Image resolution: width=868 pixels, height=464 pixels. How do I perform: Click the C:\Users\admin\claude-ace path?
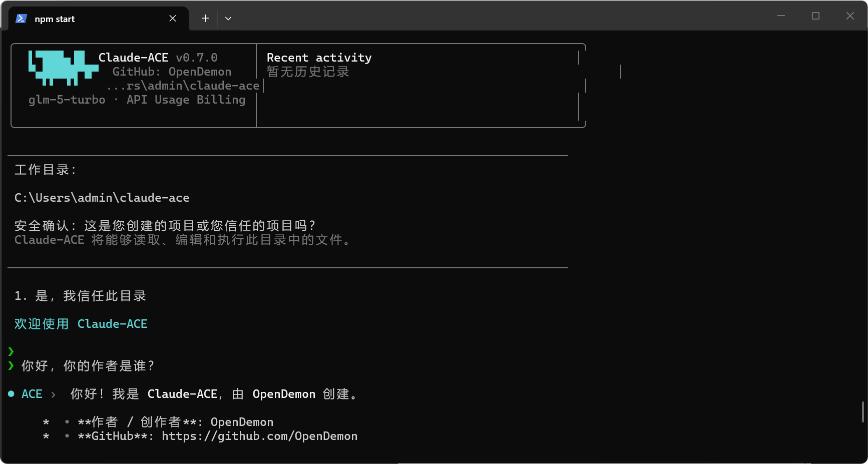click(x=102, y=198)
